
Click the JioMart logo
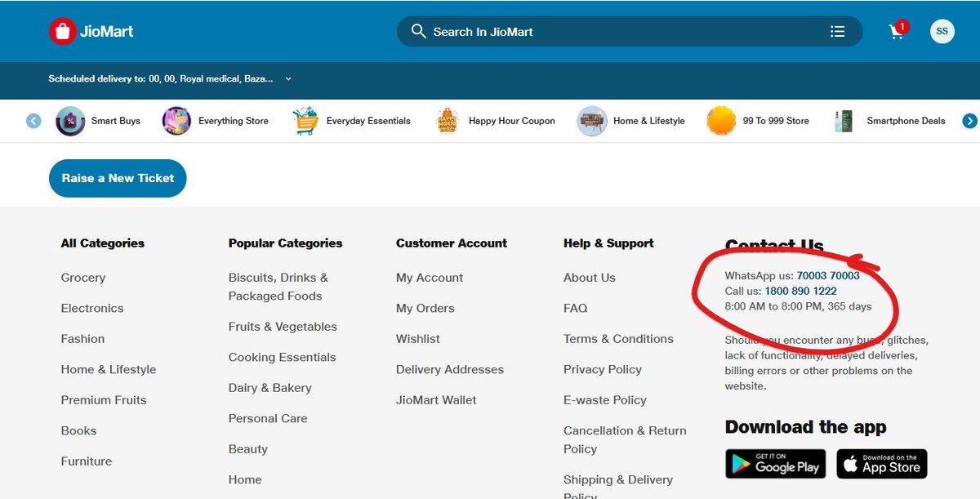coord(91,32)
